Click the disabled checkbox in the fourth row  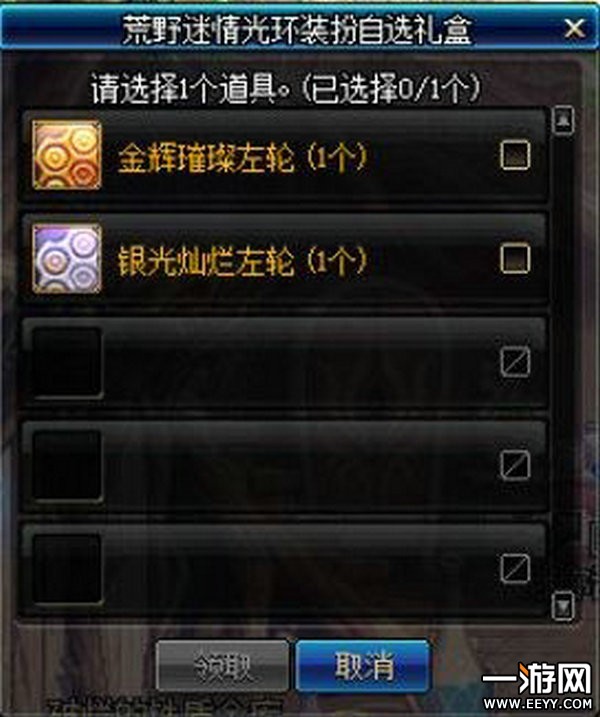click(515, 466)
